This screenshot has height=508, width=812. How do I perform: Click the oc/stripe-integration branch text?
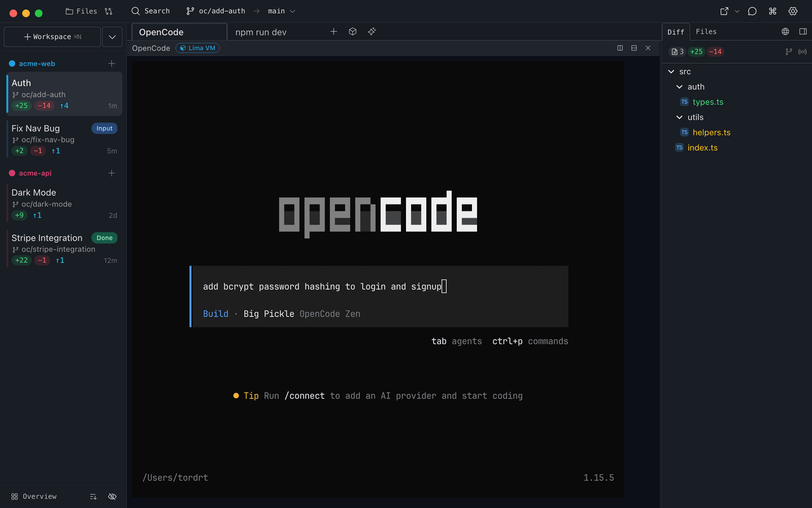tap(58, 250)
